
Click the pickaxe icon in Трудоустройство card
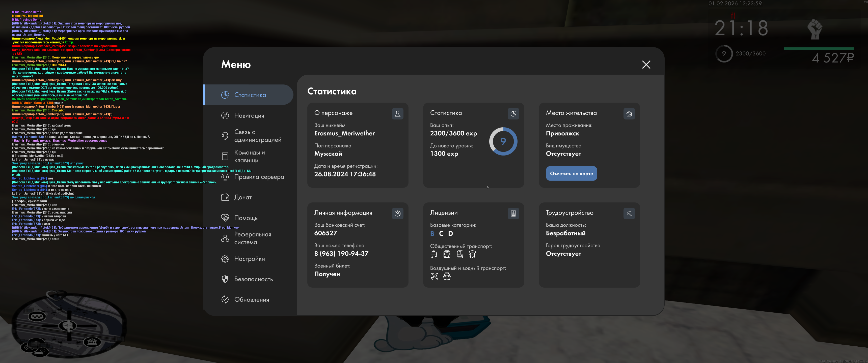click(629, 213)
